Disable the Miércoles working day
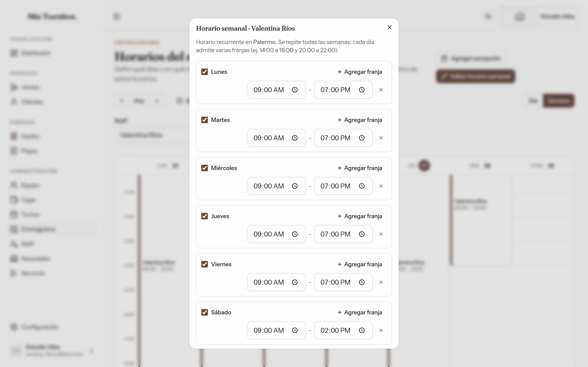 (205, 168)
